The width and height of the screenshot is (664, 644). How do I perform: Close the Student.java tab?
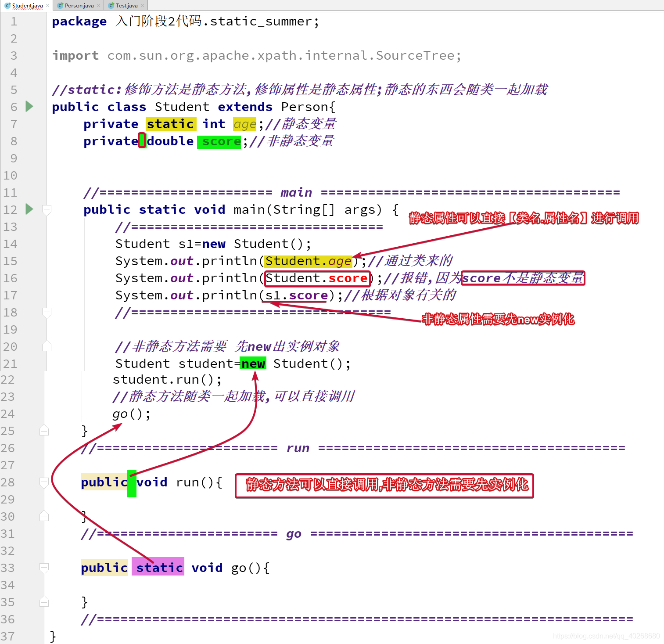tap(47, 6)
